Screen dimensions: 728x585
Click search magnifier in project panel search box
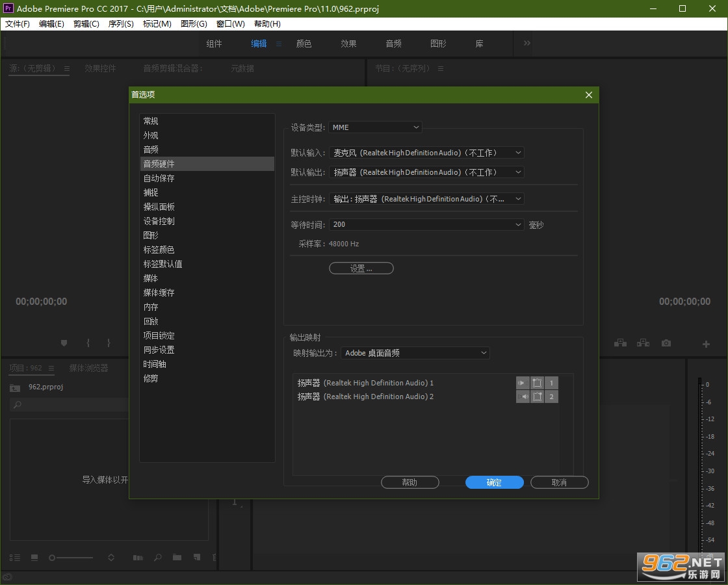(x=17, y=405)
